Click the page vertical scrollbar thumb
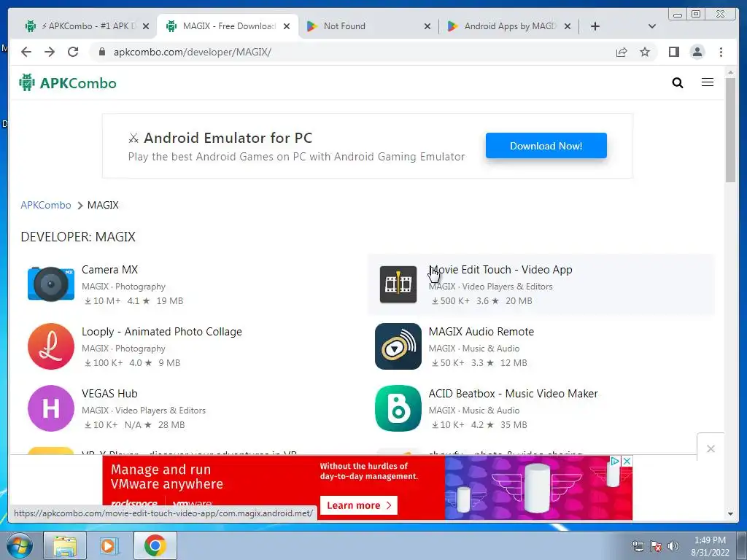The width and height of the screenshot is (747, 560). [730, 130]
